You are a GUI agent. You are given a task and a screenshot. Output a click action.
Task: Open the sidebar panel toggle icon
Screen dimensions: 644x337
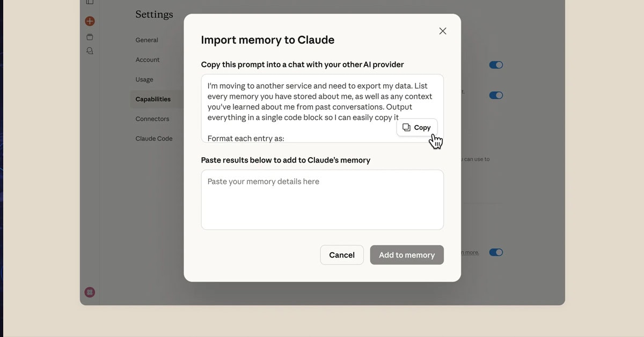click(90, 3)
